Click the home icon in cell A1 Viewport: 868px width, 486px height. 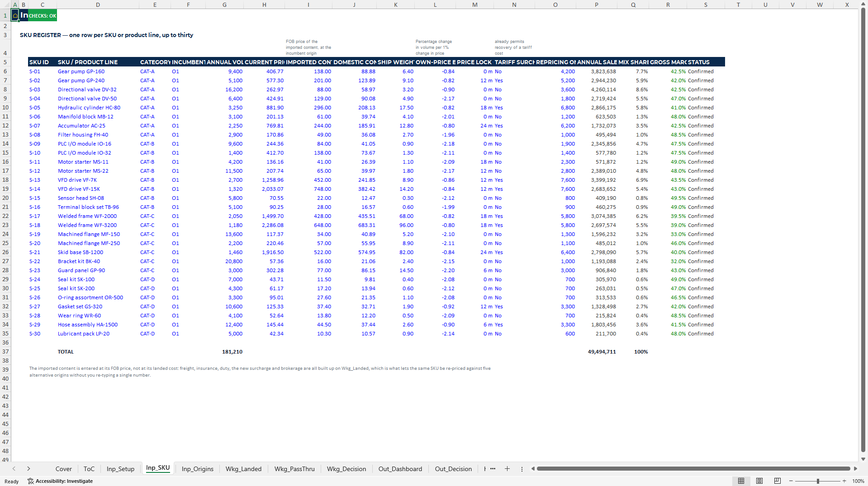tap(15, 15)
